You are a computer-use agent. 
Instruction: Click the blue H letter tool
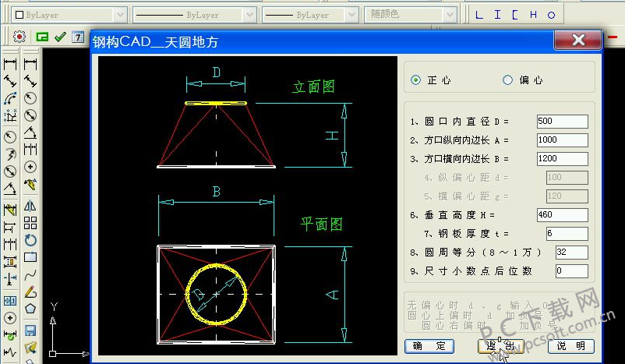click(533, 15)
